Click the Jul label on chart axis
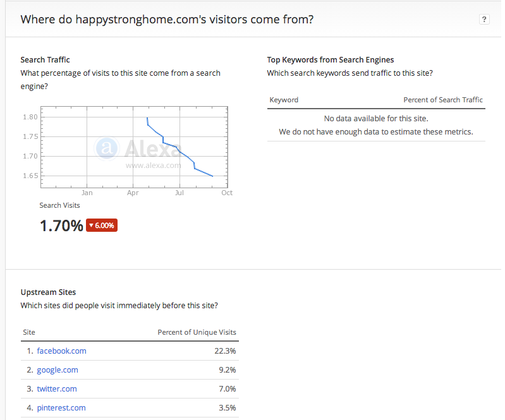 pyautogui.click(x=179, y=193)
